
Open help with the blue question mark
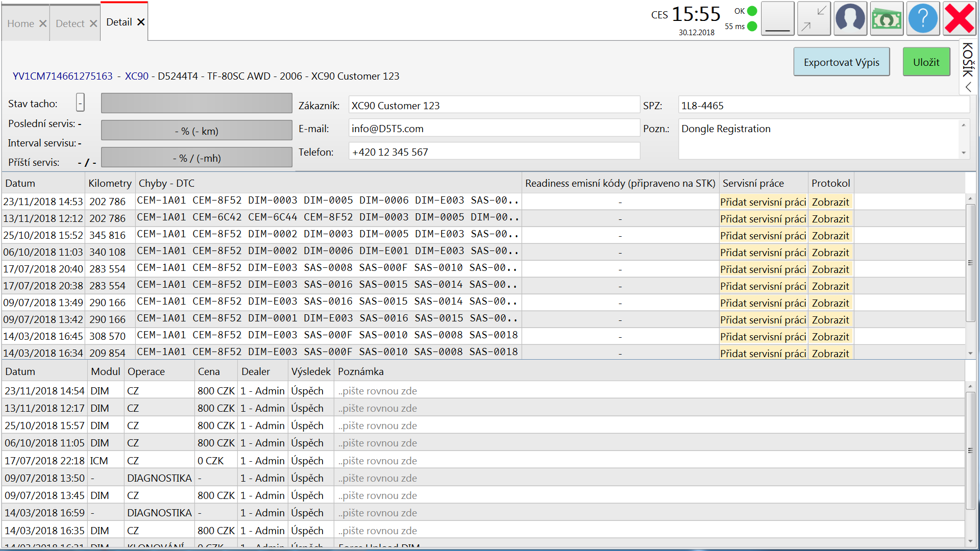[x=922, y=19]
